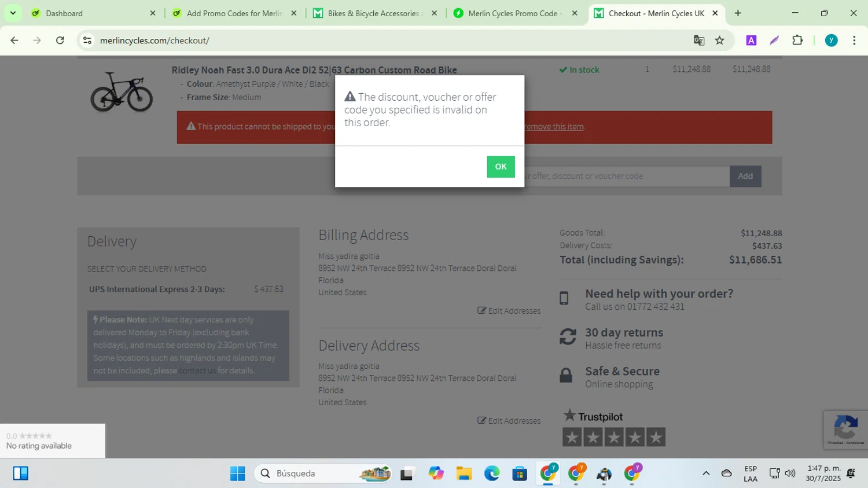Switch to Add Promo Codes for Merlin tab
This screenshot has width=868, height=488.
coord(234,13)
